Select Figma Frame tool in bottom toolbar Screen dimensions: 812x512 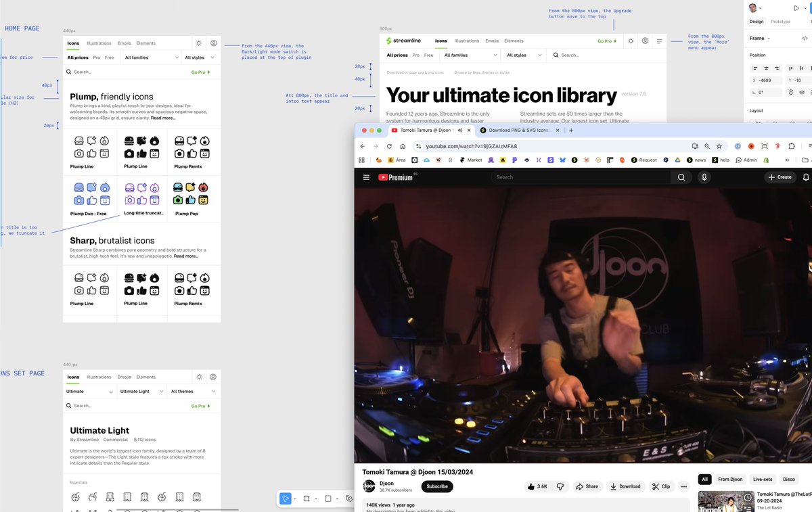coord(307,498)
